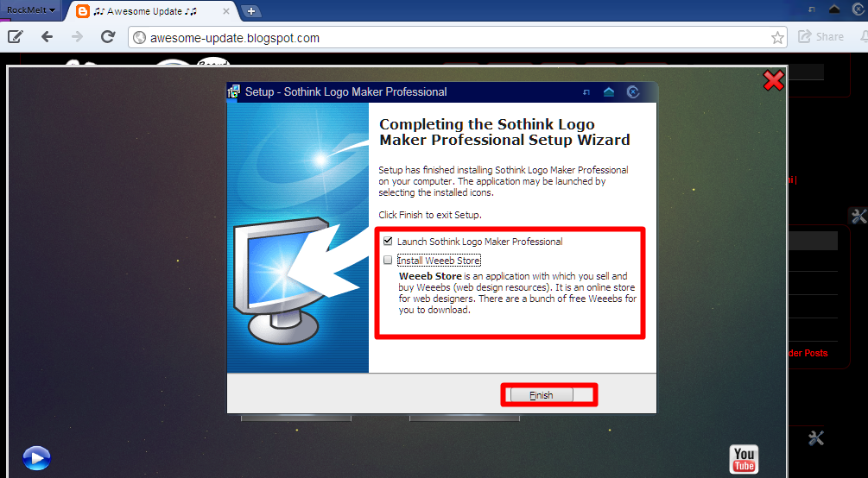The height and width of the screenshot is (478, 868).
Task: Click the lower wrench tools icon
Action: (x=816, y=438)
